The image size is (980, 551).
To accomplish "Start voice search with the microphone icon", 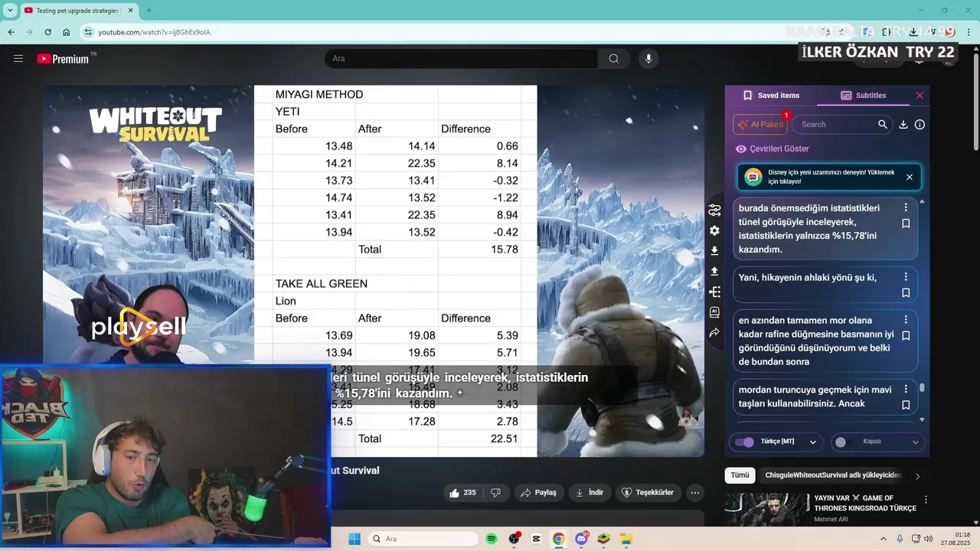I will pyautogui.click(x=648, y=59).
